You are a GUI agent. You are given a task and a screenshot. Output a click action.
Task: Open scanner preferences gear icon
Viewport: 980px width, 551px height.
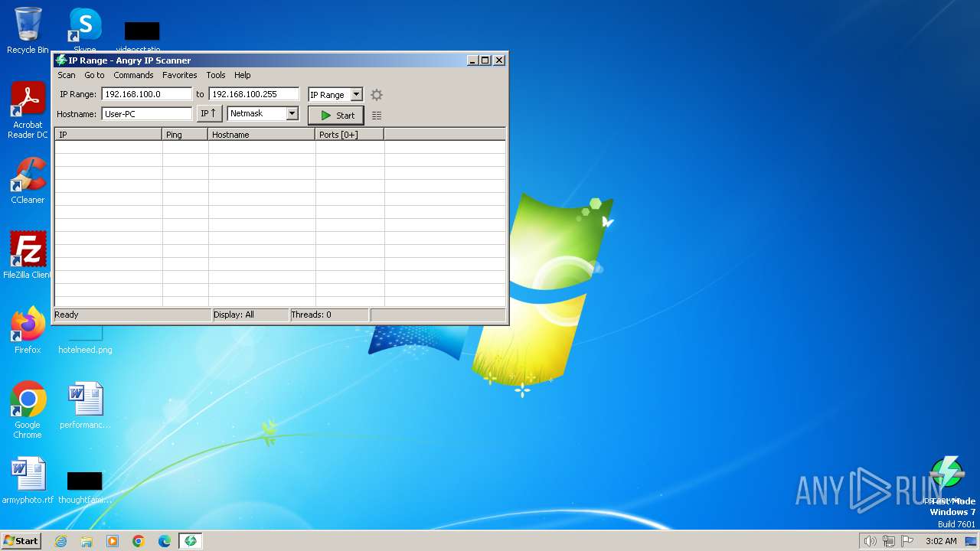coord(376,95)
